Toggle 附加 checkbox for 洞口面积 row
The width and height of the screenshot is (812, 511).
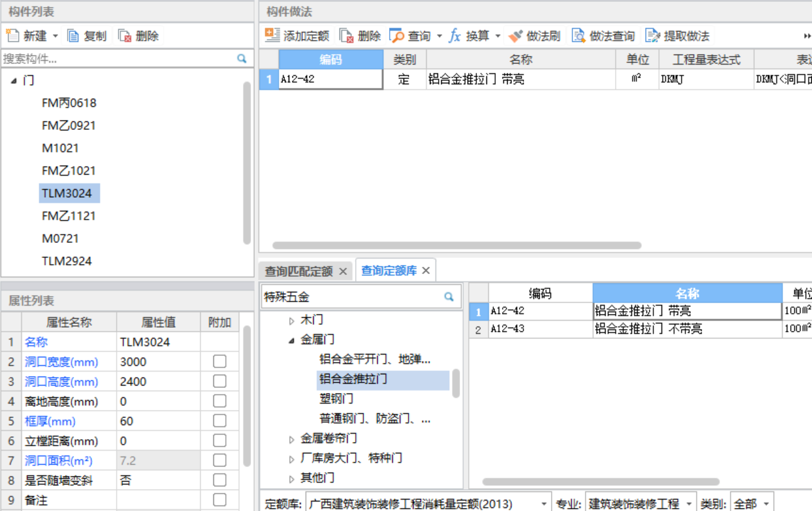point(220,461)
